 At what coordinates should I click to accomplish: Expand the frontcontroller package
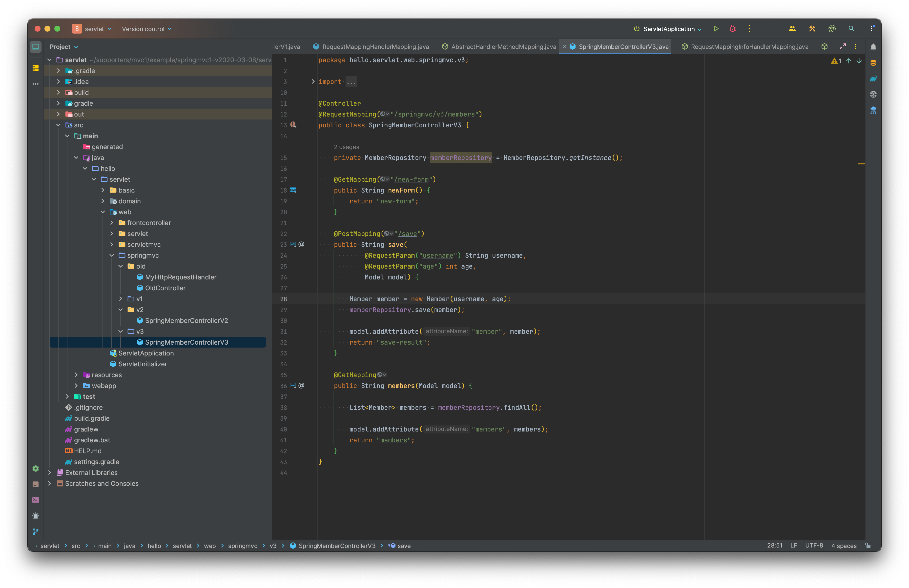pyautogui.click(x=112, y=223)
